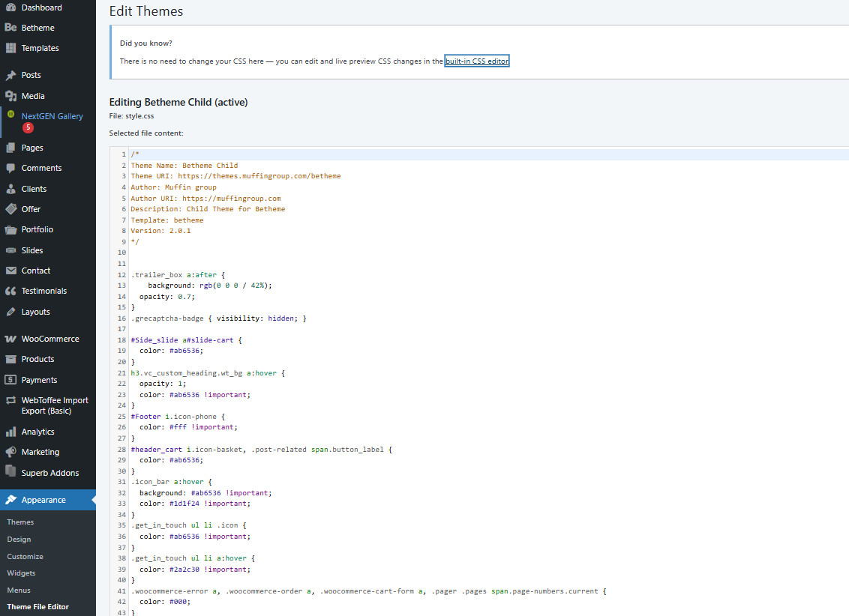Viewport: 849px width, 616px height.
Task: Open the built-in CSS editor link
Action: (477, 61)
